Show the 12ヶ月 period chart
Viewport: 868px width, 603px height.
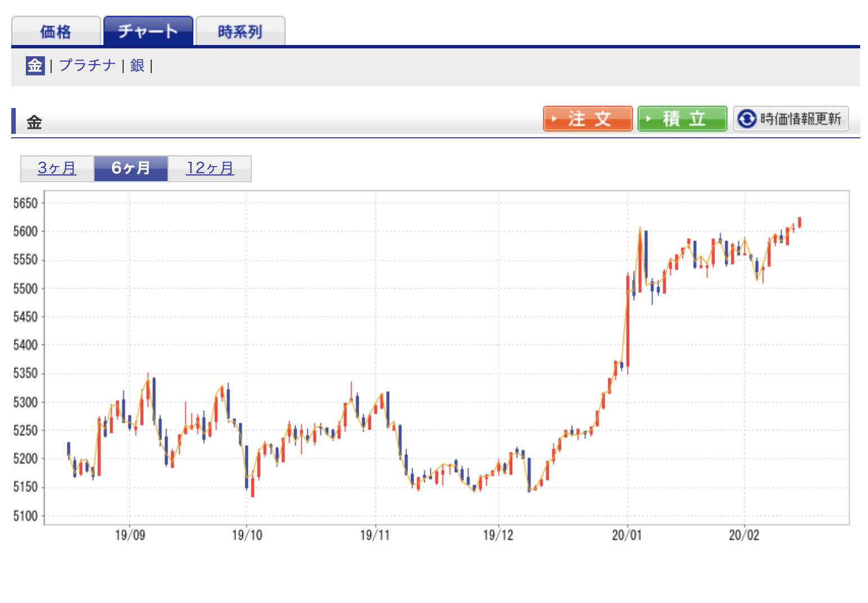pos(210,168)
